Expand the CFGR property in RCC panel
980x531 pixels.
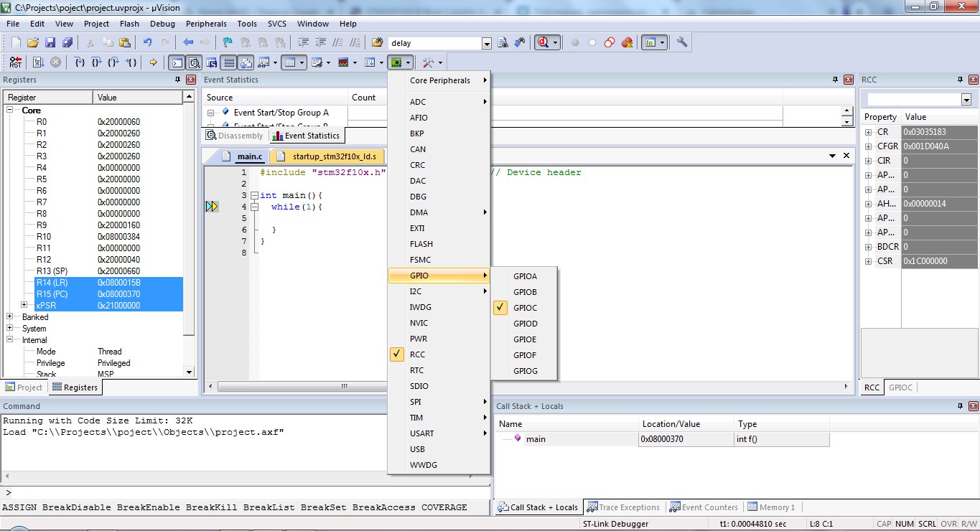pyautogui.click(x=869, y=146)
